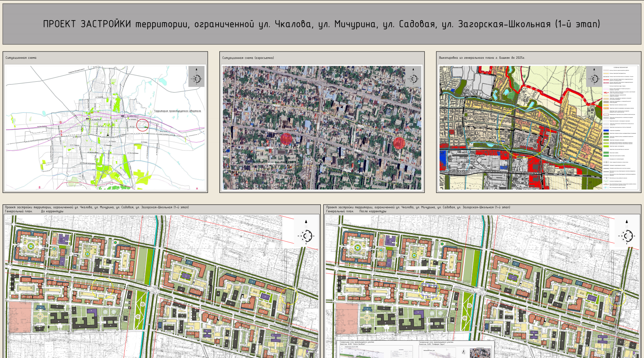The height and width of the screenshot is (358, 644).
Task: Click the compass icon in the После корректуры plan
Action: [x=627, y=235]
